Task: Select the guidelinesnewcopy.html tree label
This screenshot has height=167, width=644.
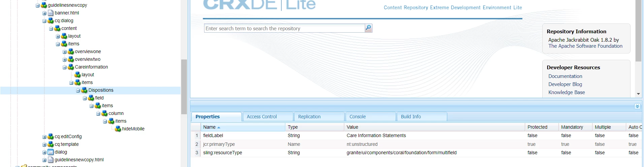Action: (x=79, y=160)
